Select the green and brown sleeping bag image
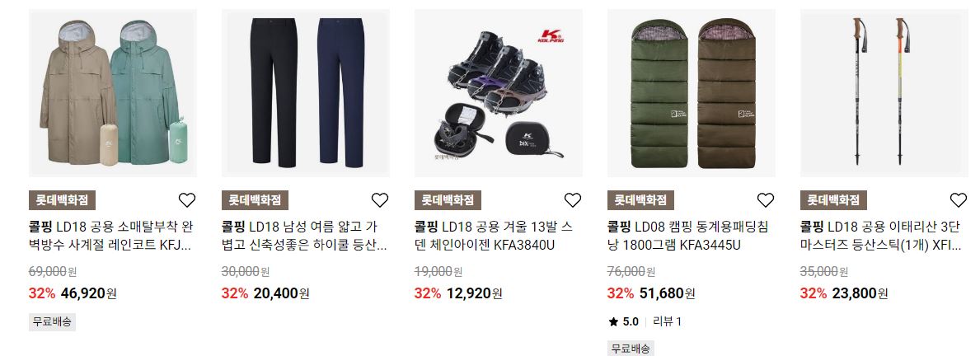This screenshot has width=980, height=356. [692, 93]
